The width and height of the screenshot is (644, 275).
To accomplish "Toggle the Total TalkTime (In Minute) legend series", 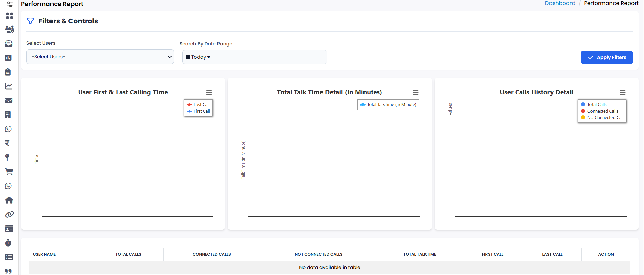I will click(388, 105).
